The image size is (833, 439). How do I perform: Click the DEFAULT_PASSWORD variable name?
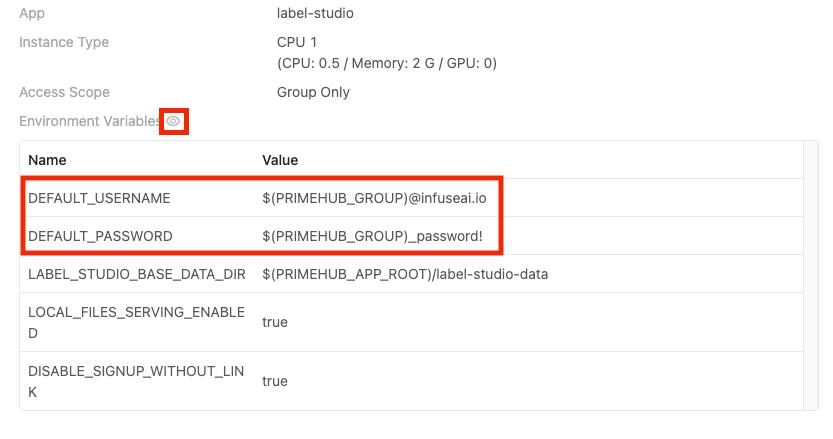click(100, 236)
